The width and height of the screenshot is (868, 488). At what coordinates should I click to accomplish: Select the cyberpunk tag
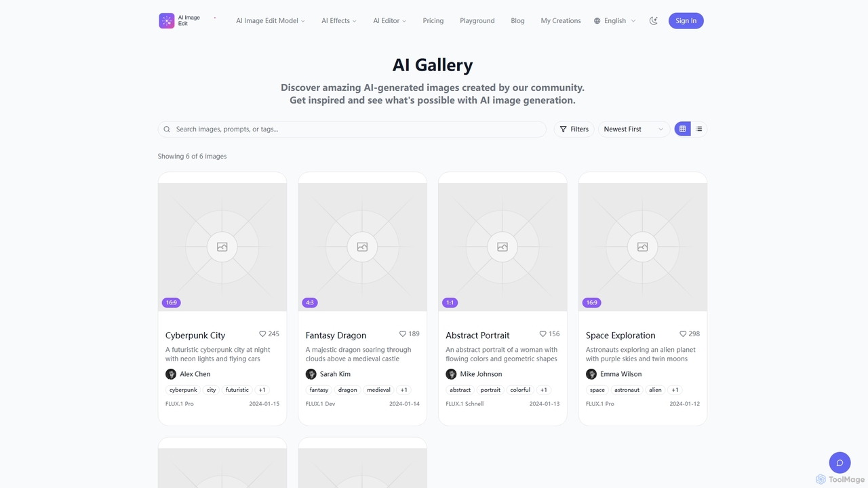(183, 390)
